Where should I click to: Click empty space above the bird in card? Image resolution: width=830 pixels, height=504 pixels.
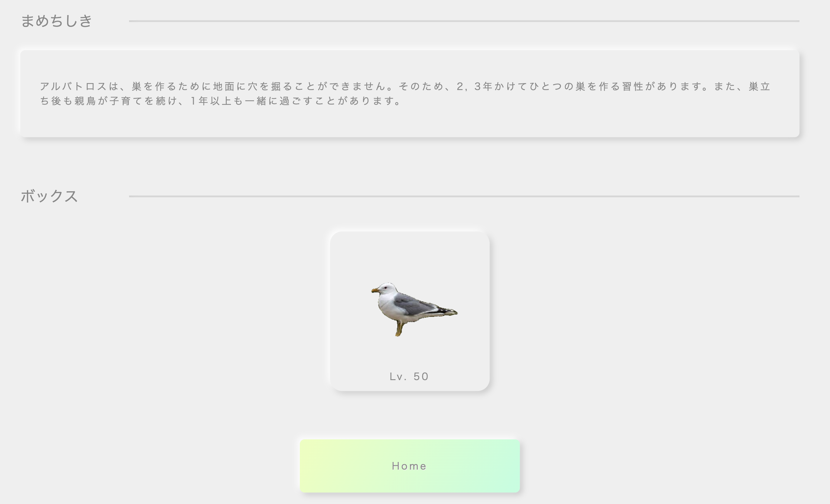(x=410, y=256)
